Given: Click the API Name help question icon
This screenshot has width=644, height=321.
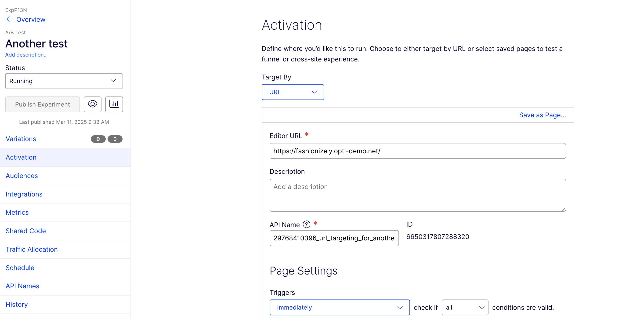Looking at the screenshot, I should point(306,224).
